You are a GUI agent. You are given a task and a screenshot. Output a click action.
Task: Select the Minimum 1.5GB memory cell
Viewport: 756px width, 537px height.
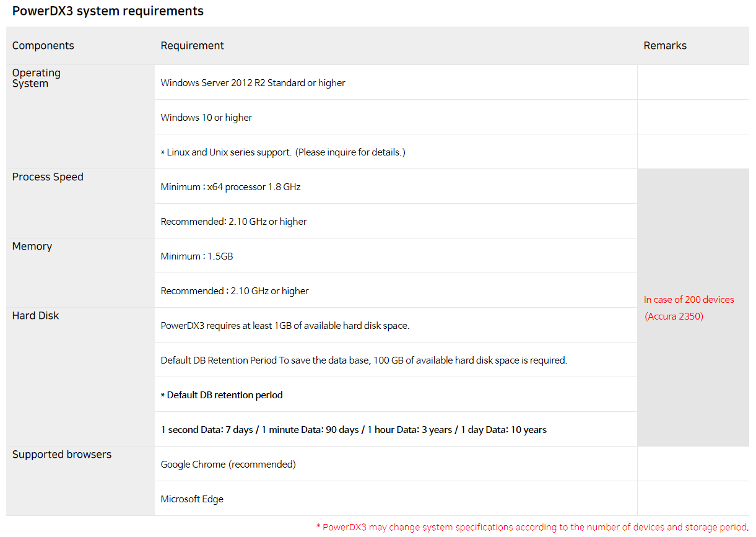[x=197, y=256]
